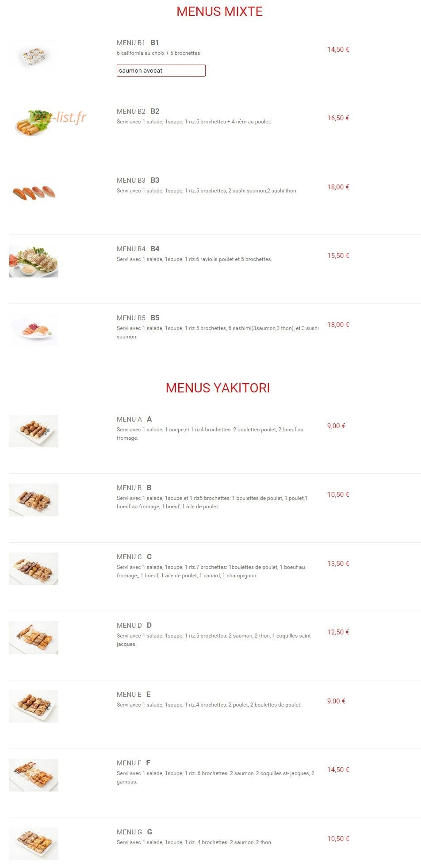Select the MENU D brochettes thumbnail
This screenshot has height=868, width=421.
pyautogui.click(x=34, y=638)
